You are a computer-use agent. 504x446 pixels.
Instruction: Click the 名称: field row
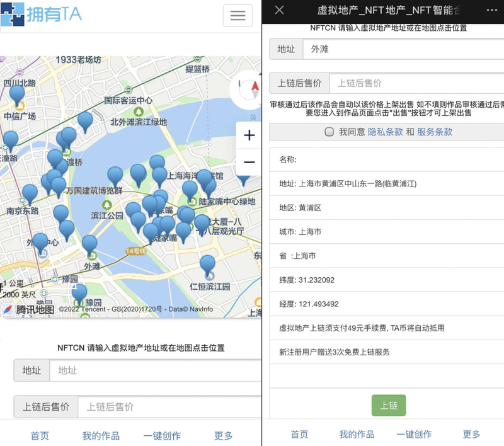coord(387,159)
